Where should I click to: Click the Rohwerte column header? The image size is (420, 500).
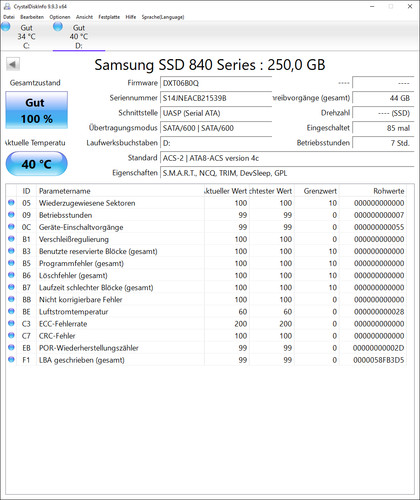(373, 191)
